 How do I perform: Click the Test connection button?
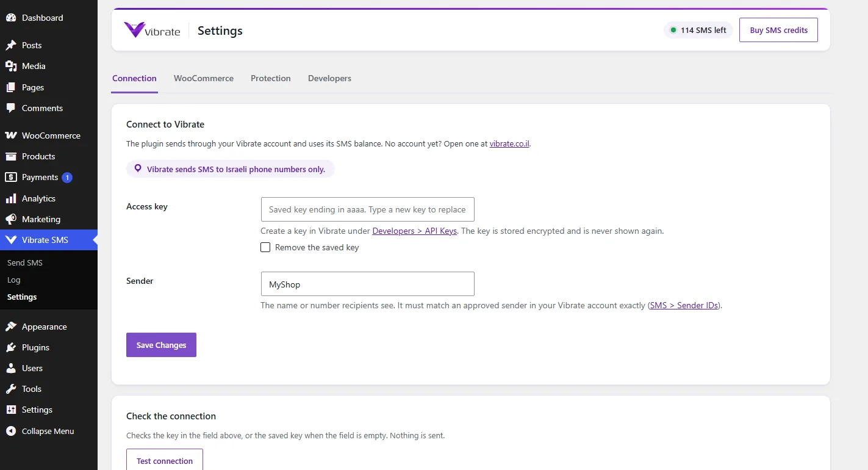click(165, 461)
